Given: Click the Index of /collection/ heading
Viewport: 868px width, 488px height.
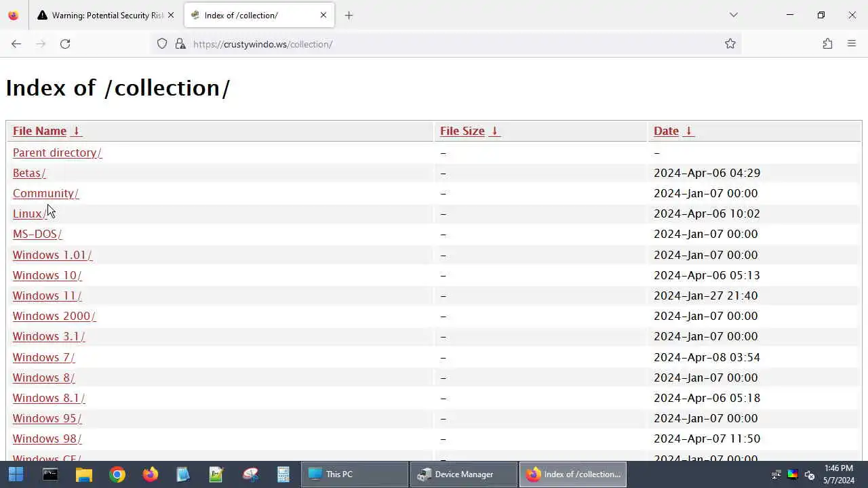Looking at the screenshot, I should [118, 88].
